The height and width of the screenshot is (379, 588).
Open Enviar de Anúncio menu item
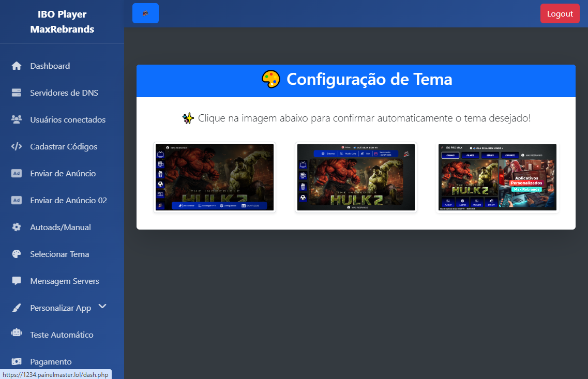click(63, 173)
